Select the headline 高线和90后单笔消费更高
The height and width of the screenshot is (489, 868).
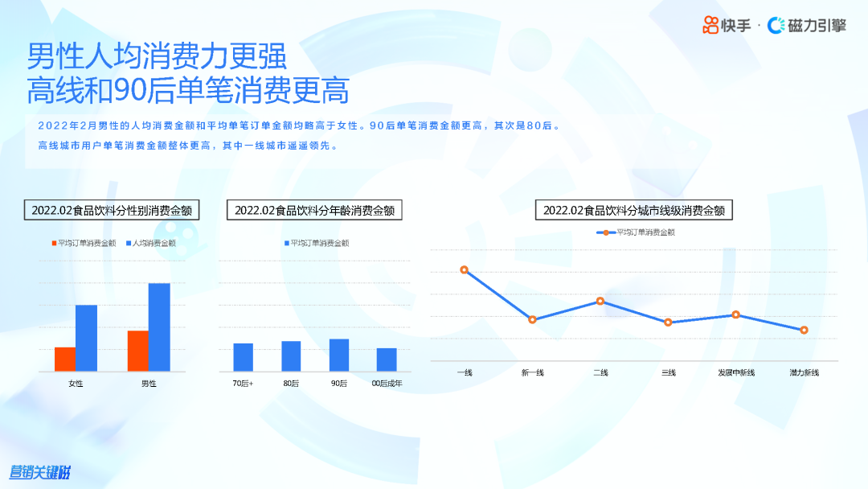point(188,90)
